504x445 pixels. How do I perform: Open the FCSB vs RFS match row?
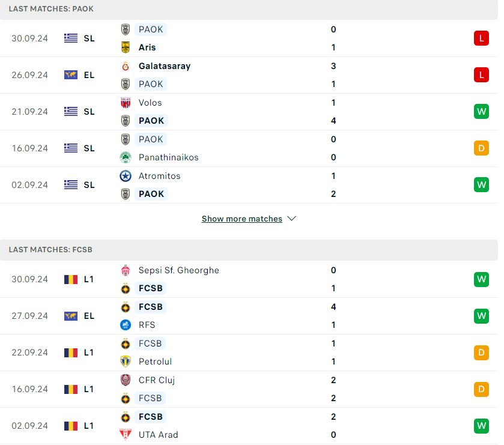tap(249, 316)
